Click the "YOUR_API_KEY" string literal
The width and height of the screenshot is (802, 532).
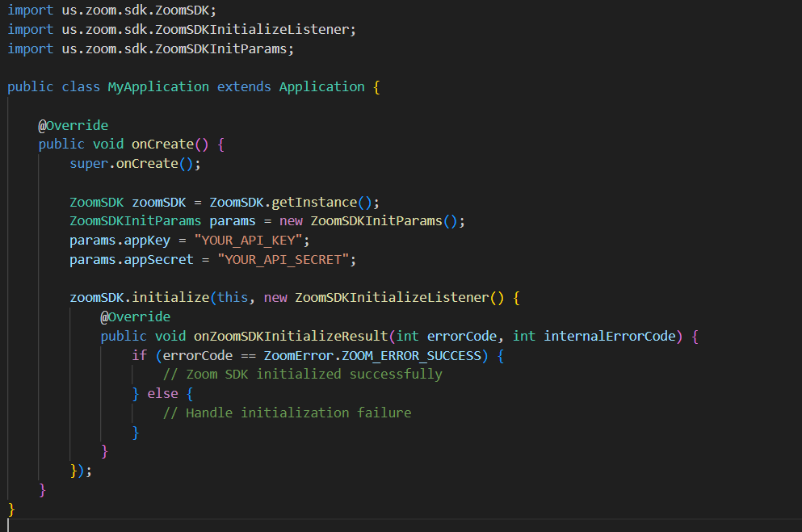click(x=249, y=241)
